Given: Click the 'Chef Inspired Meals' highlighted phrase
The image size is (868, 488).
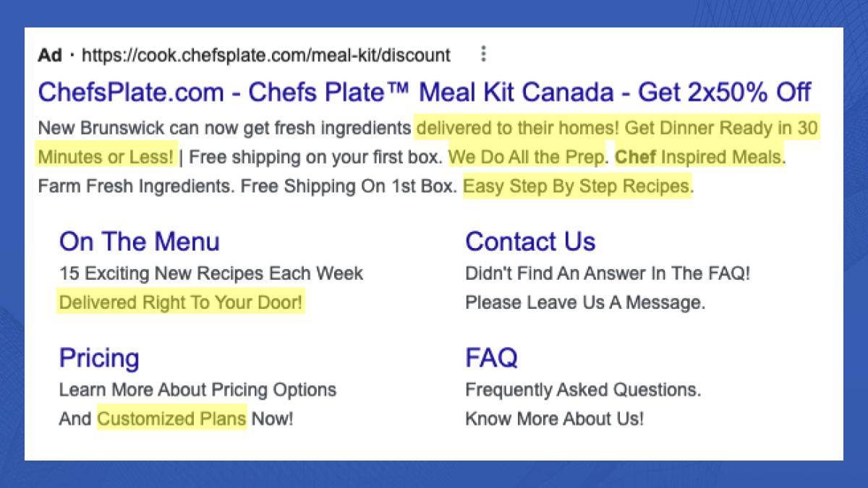Looking at the screenshot, I should click(x=699, y=157).
